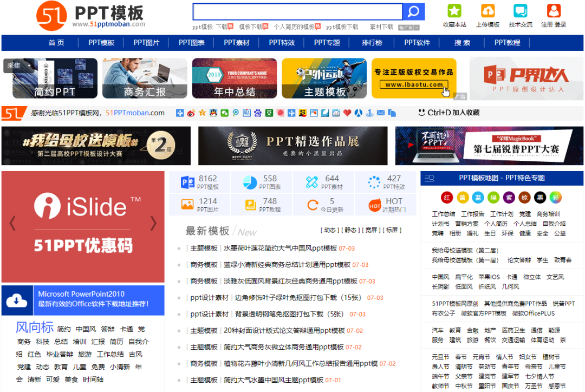Expand the 采集 dropdown on 简约PPT thumbnail
This screenshot has width=585, height=392.
(x=18, y=66)
